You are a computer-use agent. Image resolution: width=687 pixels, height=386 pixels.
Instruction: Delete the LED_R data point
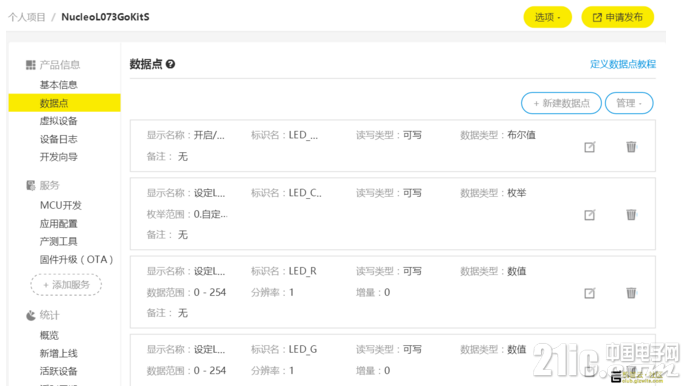[x=631, y=292]
